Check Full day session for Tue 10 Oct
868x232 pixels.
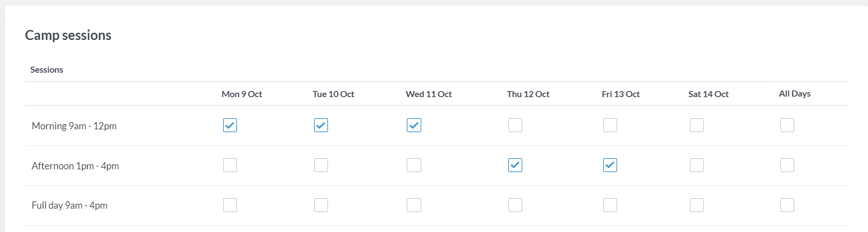coord(321,205)
